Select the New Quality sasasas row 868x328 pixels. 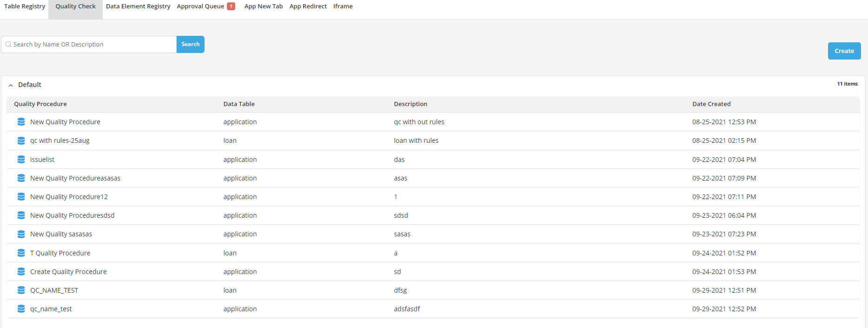click(61, 234)
